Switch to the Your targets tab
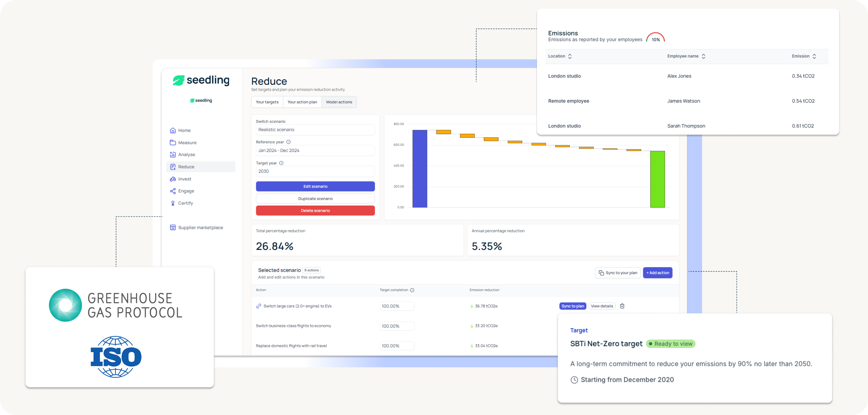The image size is (868, 415). coord(267,102)
